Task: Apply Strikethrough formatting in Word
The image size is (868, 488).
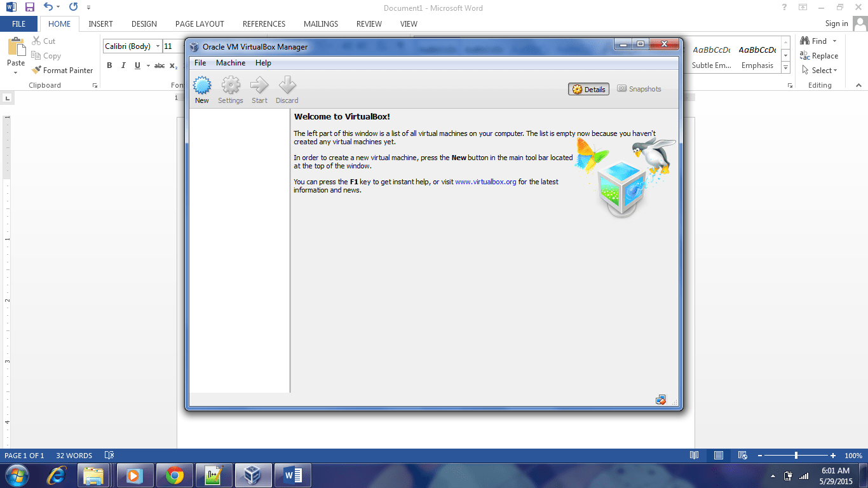Action: (159, 65)
